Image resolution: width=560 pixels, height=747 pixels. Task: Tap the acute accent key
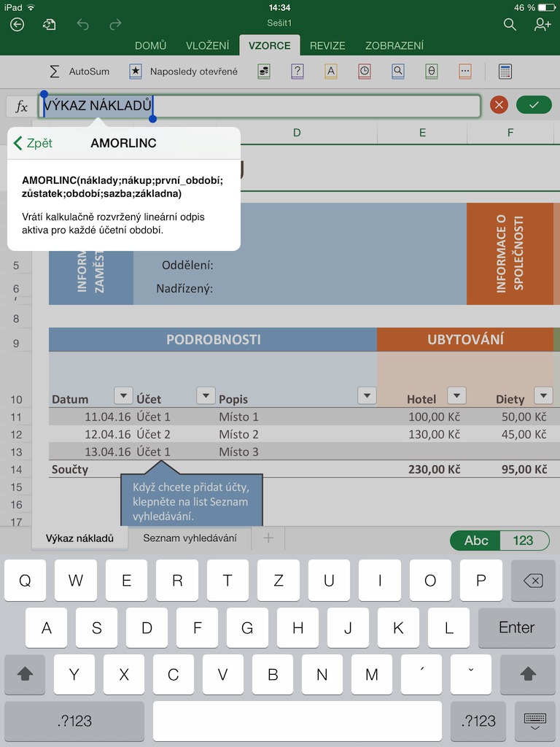point(421,675)
